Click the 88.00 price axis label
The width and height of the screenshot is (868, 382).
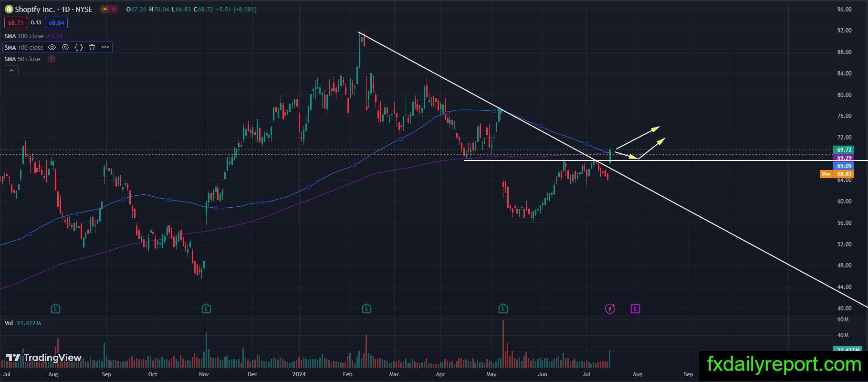pyautogui.click(x=844, y=52)
